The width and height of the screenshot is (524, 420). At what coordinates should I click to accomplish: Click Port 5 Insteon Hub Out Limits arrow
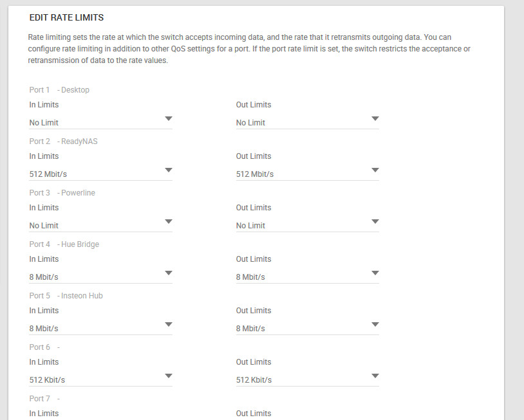375,325
